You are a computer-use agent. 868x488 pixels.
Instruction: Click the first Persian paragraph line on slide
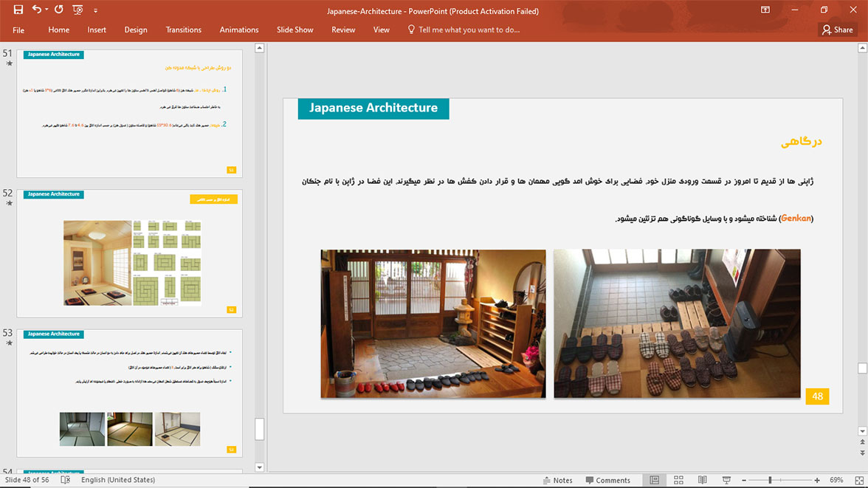(557, 181)
